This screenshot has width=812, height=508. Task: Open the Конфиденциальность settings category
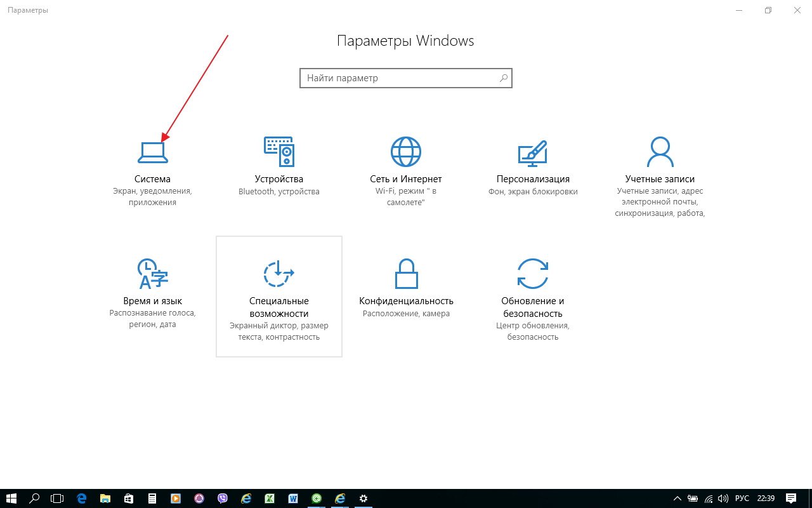(406, 289)
